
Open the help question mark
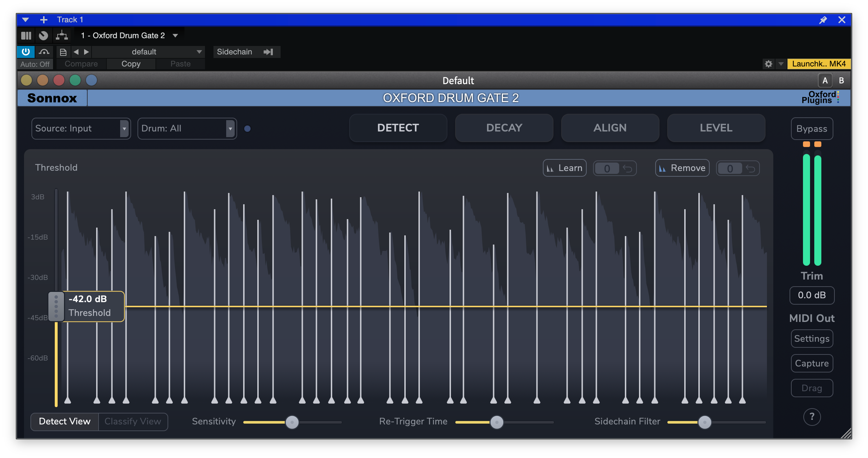812,417
